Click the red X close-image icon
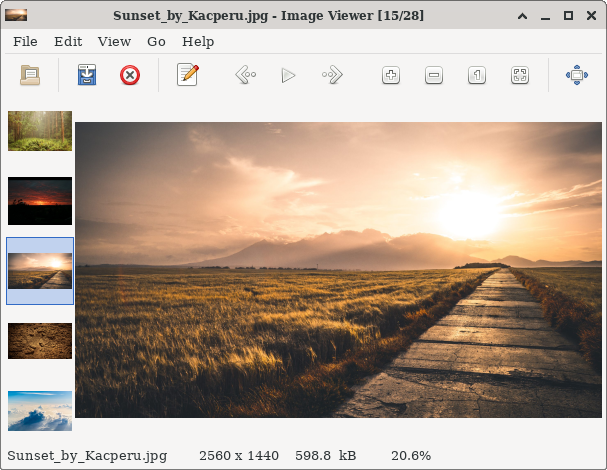The image size is (607, 470). (x=130, y=75)
